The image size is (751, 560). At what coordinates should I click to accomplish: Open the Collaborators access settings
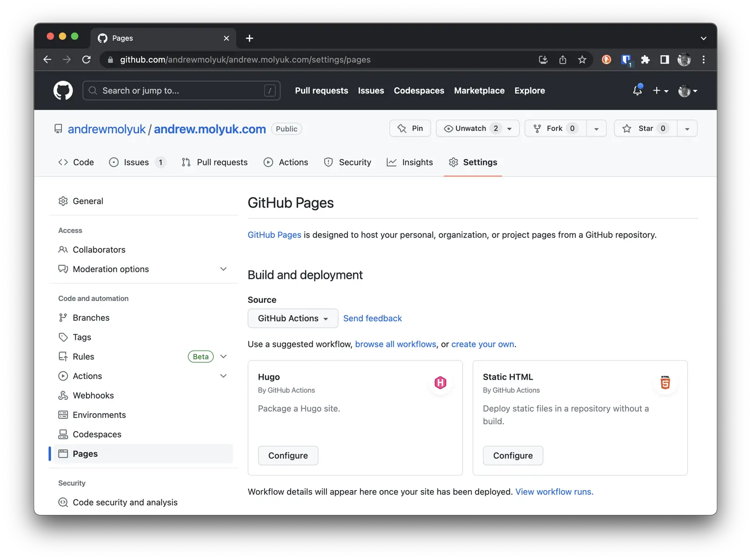click(x=99, y=249)
